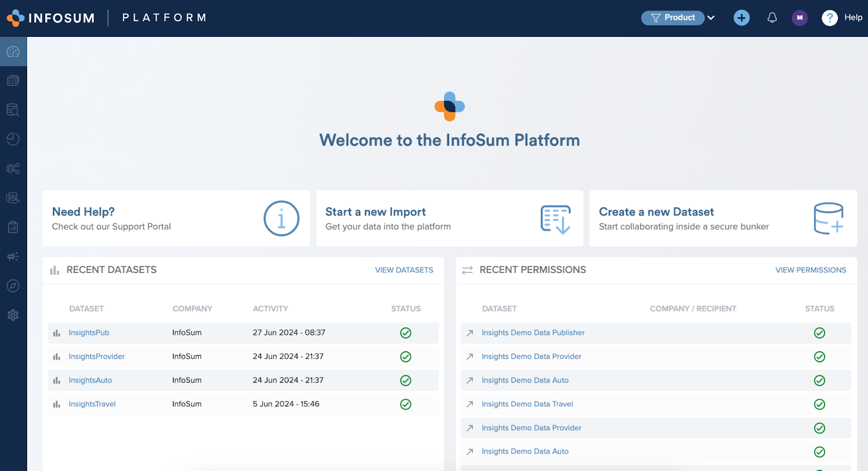Click the status check for Insights Demo Data Publisher
The height and width of the screenshot is (471, 868).
[x=820, y=333]
